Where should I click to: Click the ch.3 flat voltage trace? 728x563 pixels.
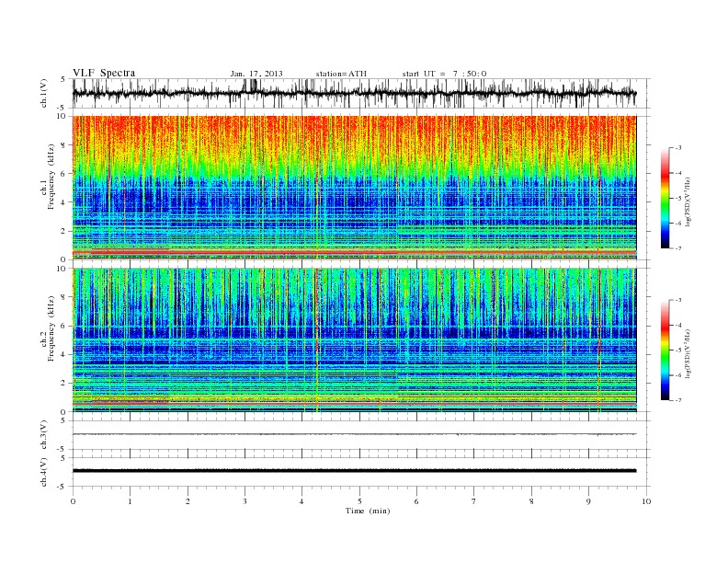354,434
